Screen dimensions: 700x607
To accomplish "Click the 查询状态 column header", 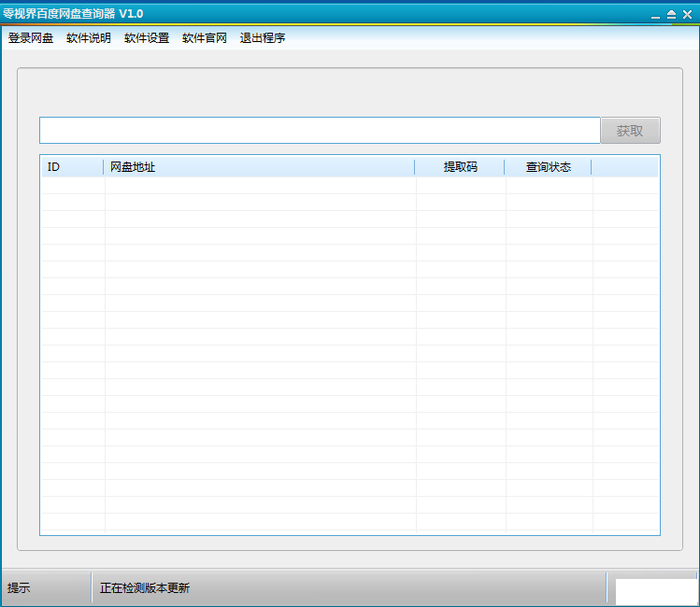I will pyautogui.click(x=549, y=167).
